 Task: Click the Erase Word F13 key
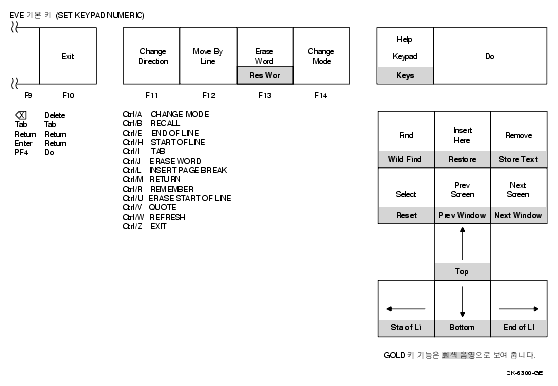click(x=265, y=56)
